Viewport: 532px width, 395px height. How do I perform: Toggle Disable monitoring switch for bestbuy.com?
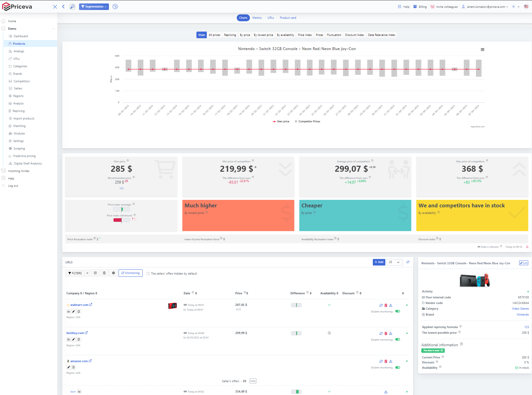[x=398, y=340]
